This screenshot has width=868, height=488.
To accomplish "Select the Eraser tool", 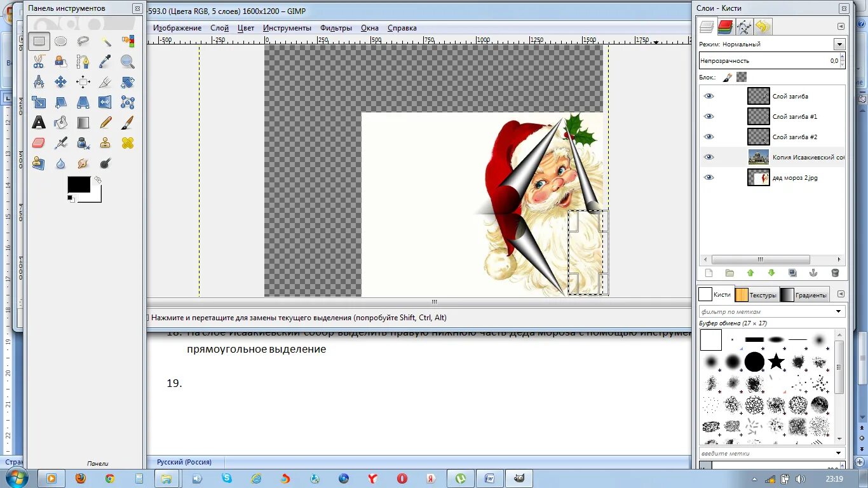I will pos(39,143).
